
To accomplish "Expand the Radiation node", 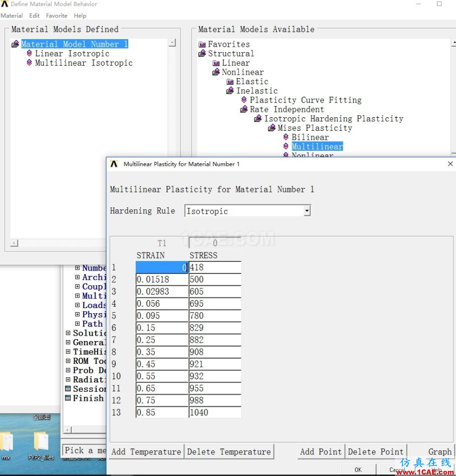I will pyautogui.click(x=68, y=379).
